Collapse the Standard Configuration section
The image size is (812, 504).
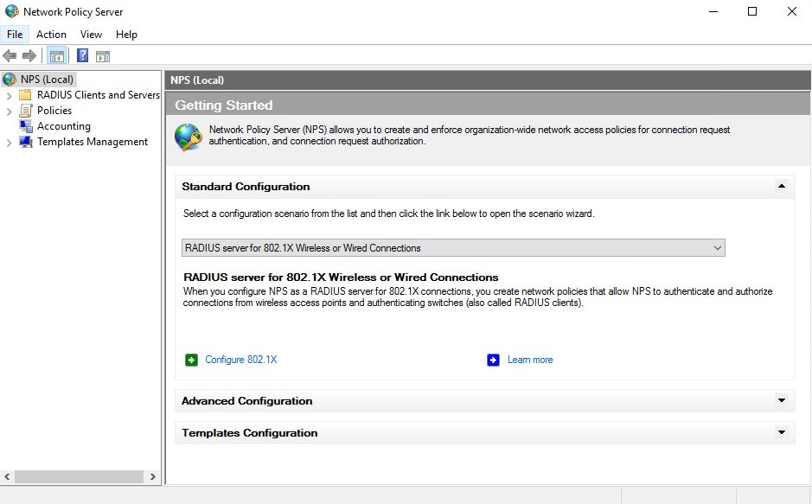[x=782, y=186]
